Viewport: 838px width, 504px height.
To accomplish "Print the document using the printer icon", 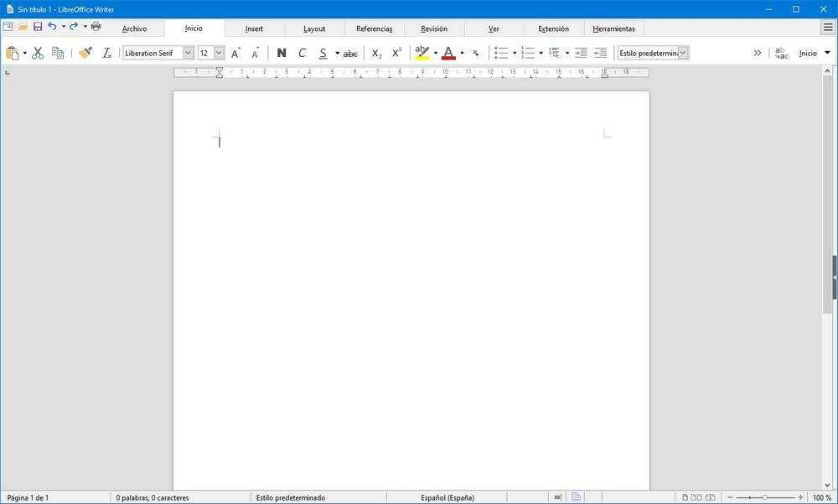I will pos(96,27).
